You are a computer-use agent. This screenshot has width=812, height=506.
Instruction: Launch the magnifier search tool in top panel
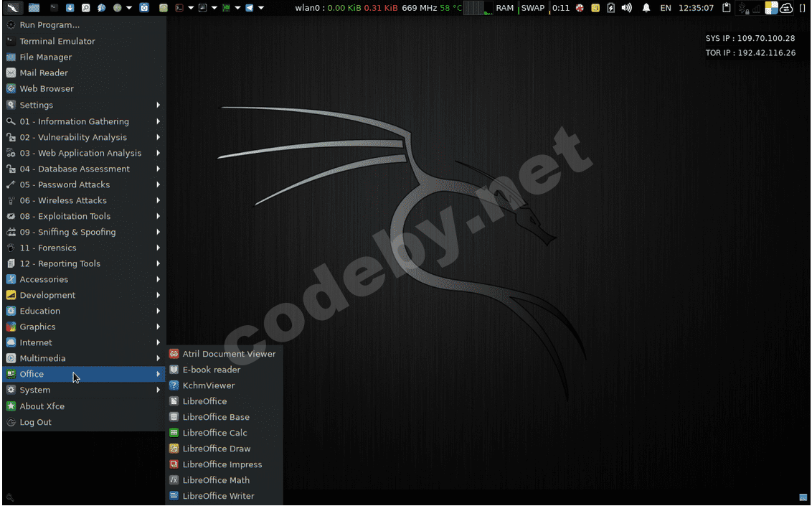click(x=85, y=8)
